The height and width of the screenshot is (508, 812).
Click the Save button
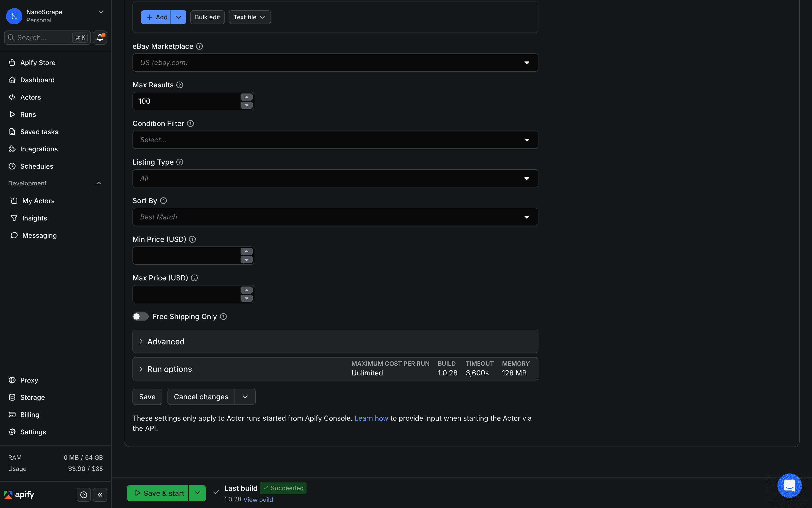pyautogui.click(x=147, y=397)
